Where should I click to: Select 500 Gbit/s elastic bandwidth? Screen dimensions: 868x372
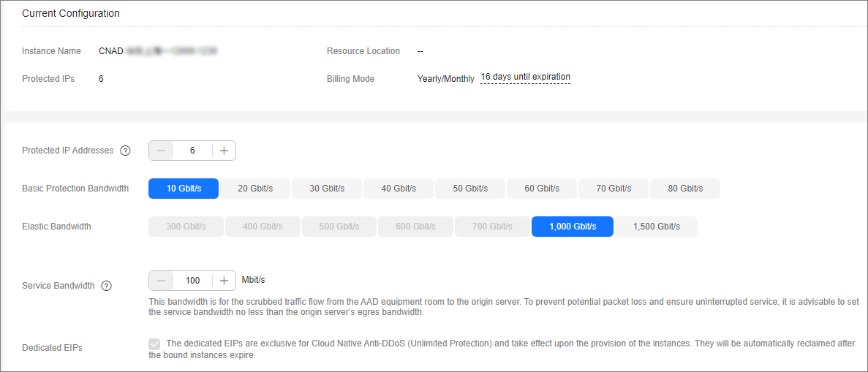point(339,227)
